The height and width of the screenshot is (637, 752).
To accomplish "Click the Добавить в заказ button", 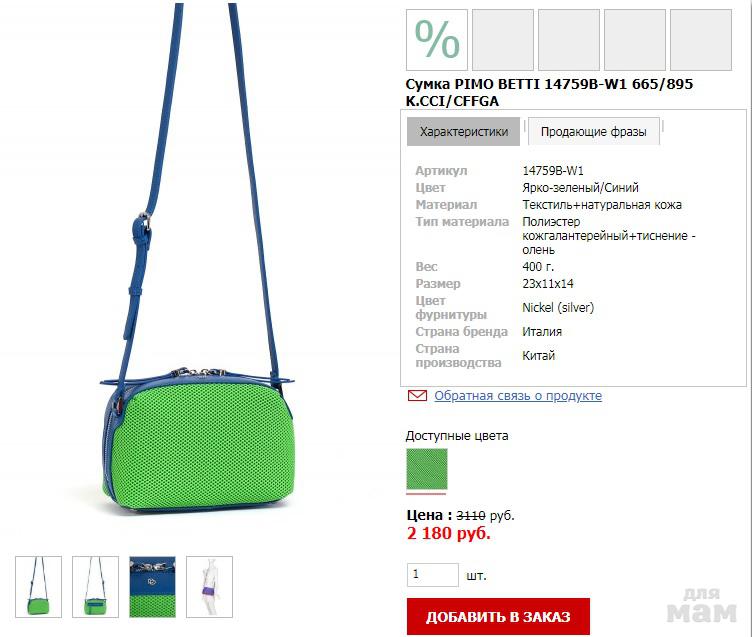I will pos(498,616).
